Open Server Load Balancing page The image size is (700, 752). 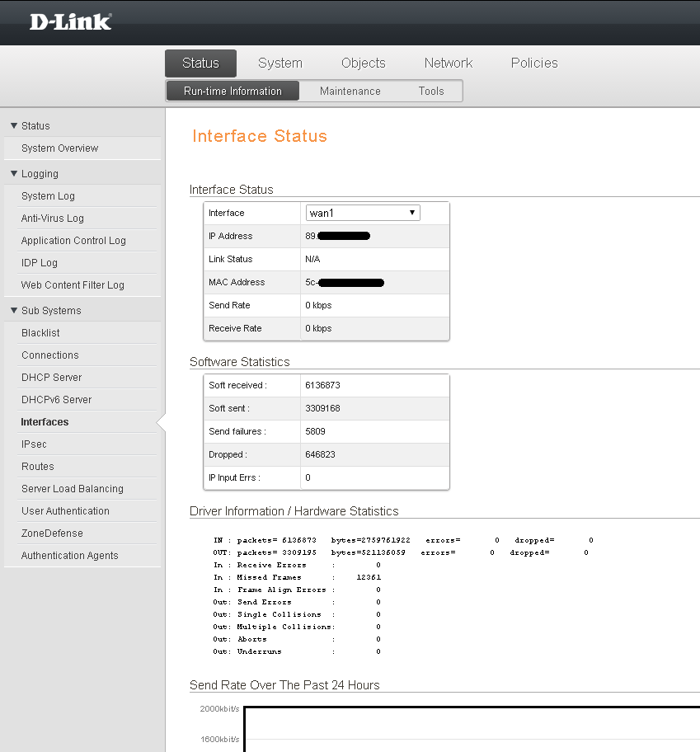tap(72, 489)
